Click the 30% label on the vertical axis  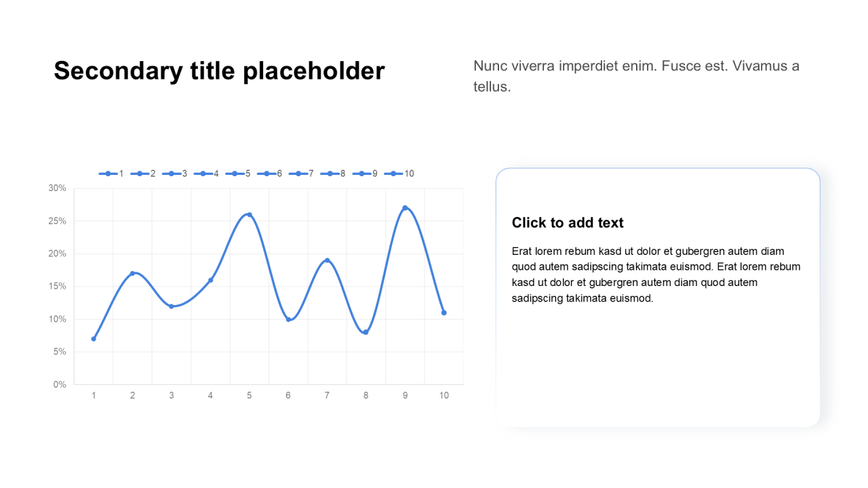[57, 188]
